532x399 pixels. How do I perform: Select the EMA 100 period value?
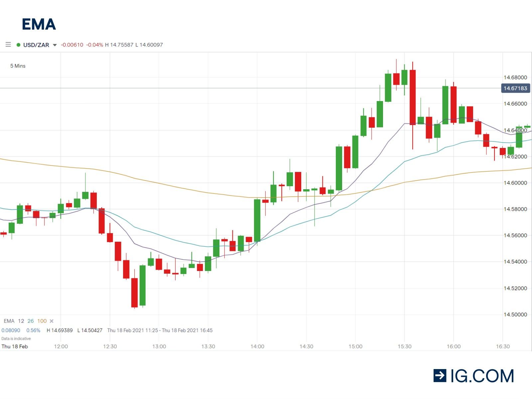(42, 321)
